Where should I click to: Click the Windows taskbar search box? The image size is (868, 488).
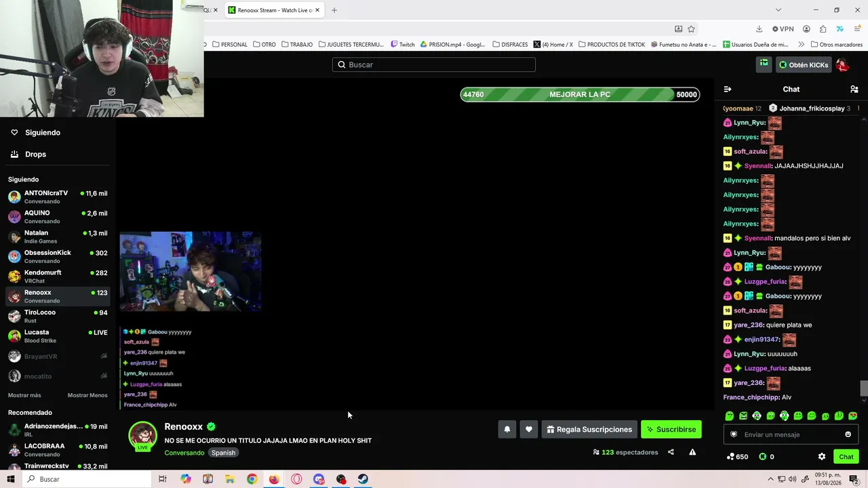(86, 479)
